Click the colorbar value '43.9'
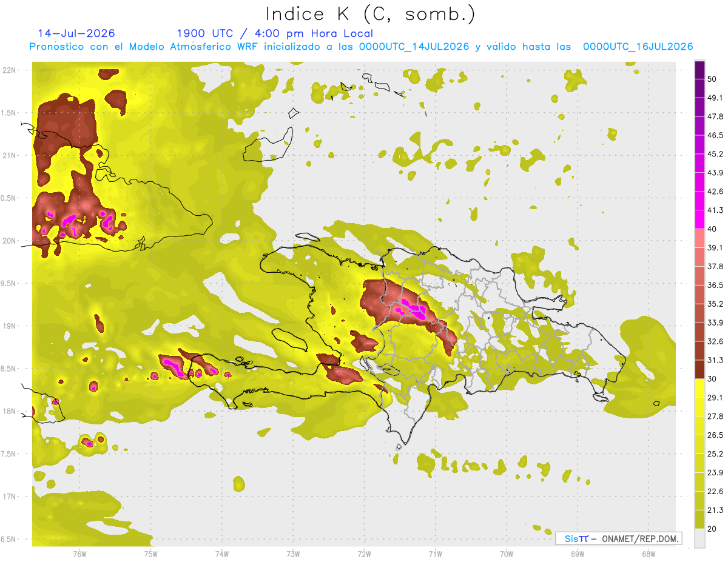Image resolution: width=728 pixels, height=562 pixels. (x=715, y=173)
